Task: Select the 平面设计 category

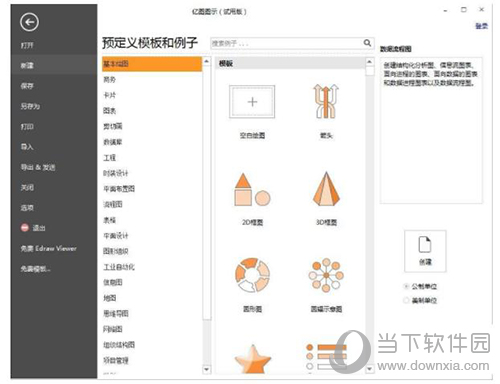Action: [x=116, y=236]
